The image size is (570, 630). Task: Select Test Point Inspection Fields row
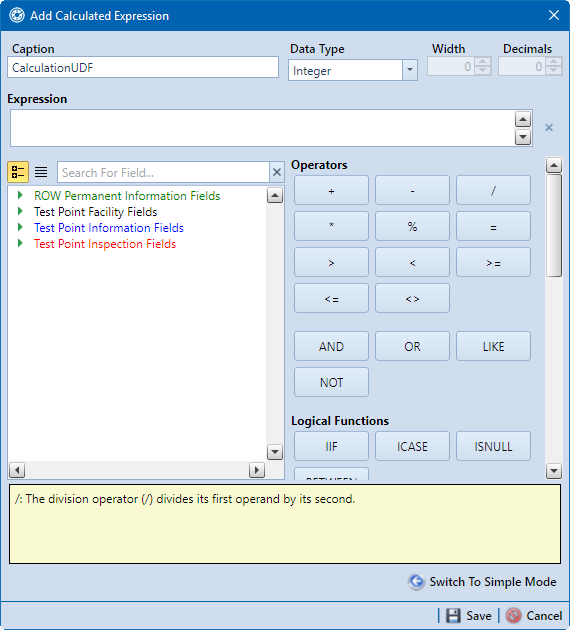pyautogui.click(x=105, y=244)
